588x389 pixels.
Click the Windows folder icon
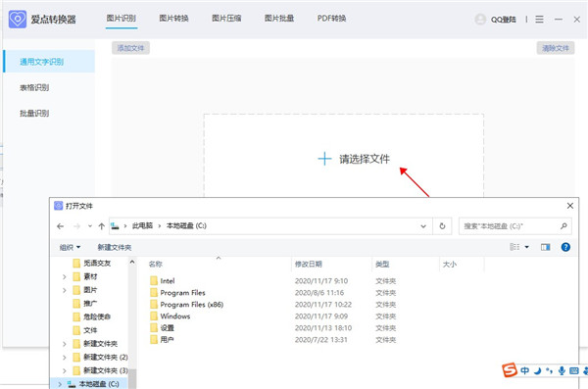(154, 316)
